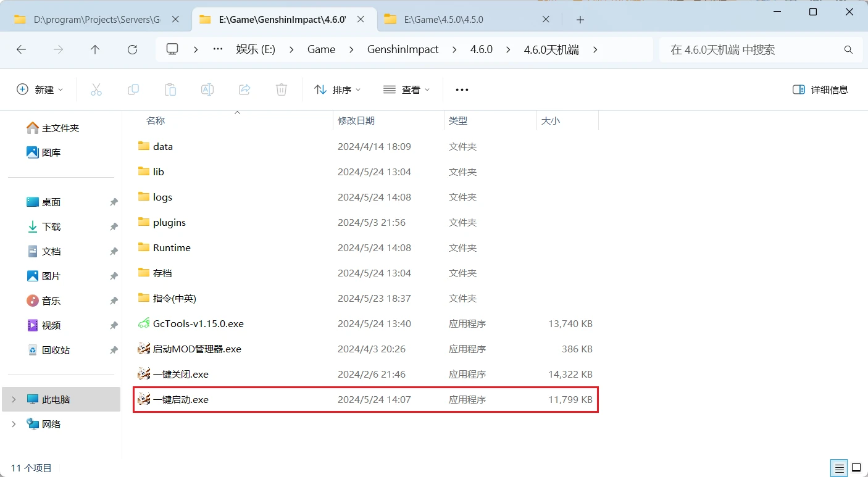The image size is (868, 477).
Task: Navigate to 4.6.0 breadcrumb segment
Action: tap(482, 49)
